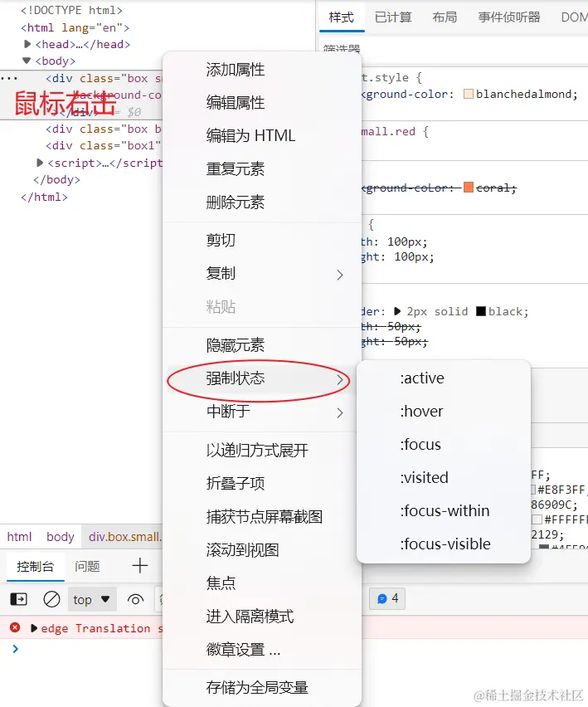
Task: Choose 编辑属性 from context menu
Action: 236,103
